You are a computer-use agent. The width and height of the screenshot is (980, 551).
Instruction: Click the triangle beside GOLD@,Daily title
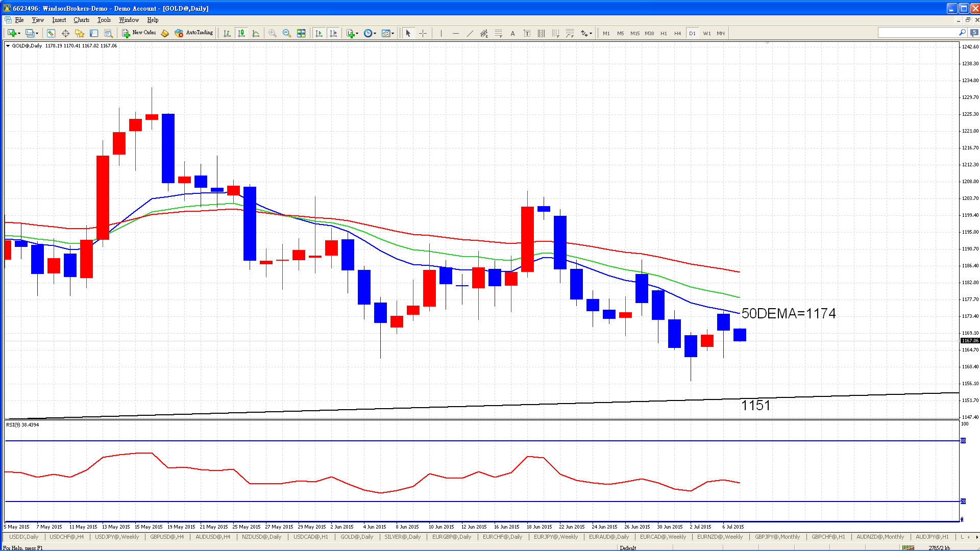8,46
